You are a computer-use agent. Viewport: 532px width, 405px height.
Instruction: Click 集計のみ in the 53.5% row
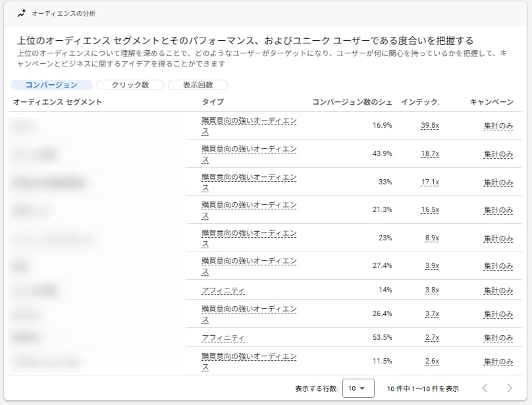point(498,338)
